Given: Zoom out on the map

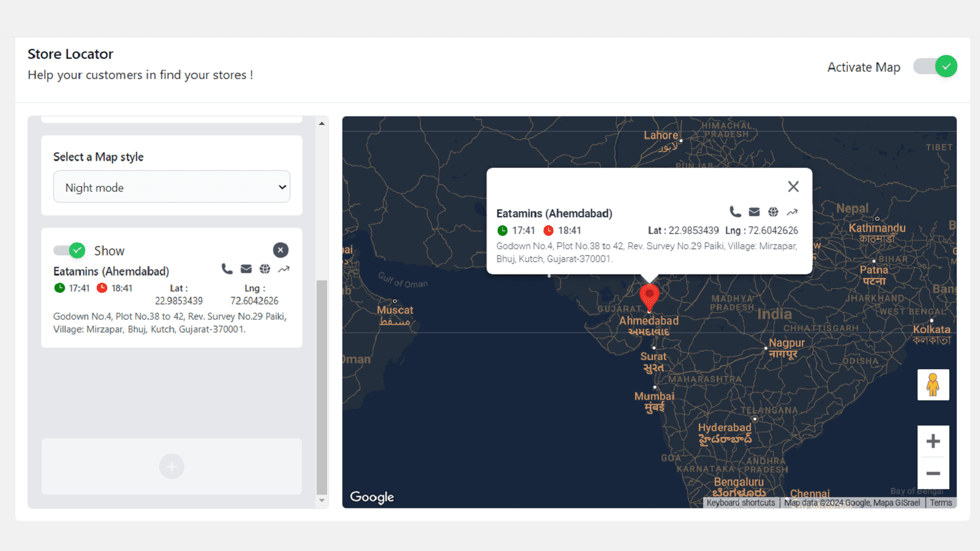Looking at the screenshot, I should coord(933,473).
